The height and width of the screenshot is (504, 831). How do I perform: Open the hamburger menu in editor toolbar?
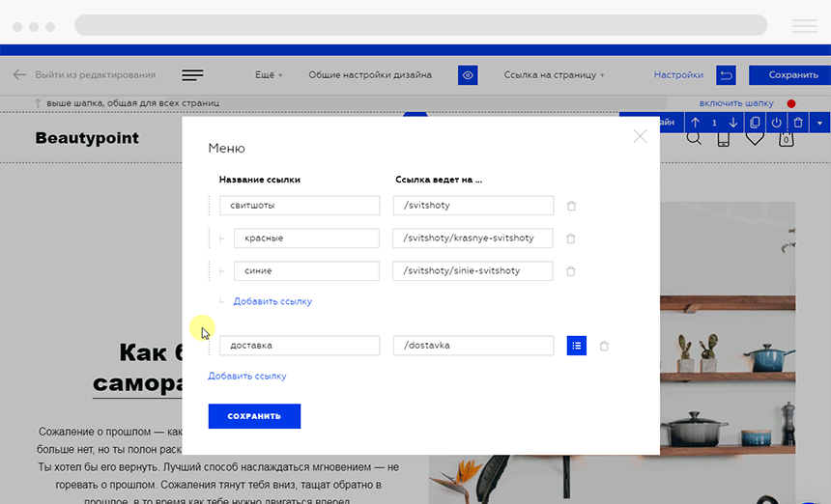point(192,75)
